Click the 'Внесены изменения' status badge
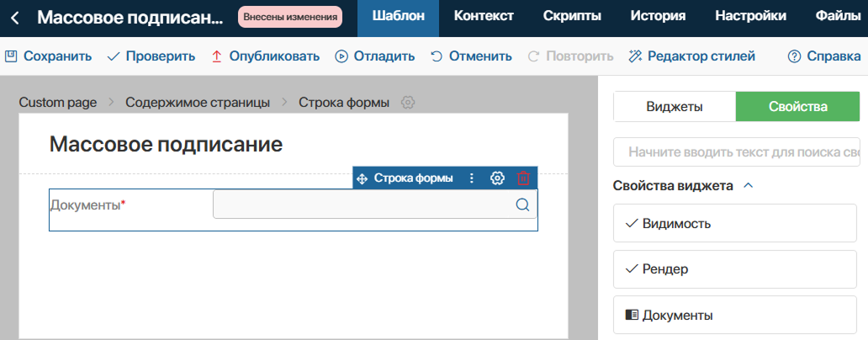Image resolution: width=868 pixels, height=340 pixels. point(290,17)
